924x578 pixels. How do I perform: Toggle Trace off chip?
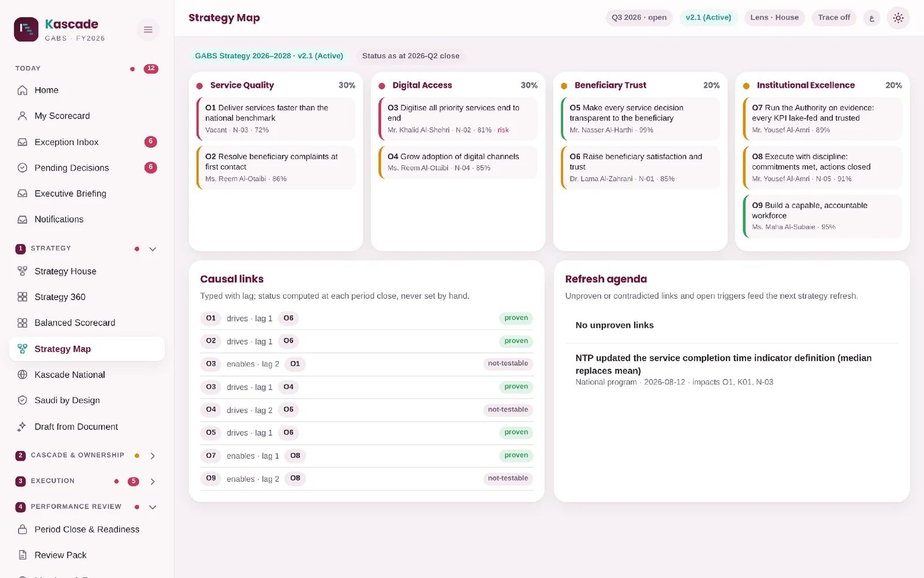834,17
